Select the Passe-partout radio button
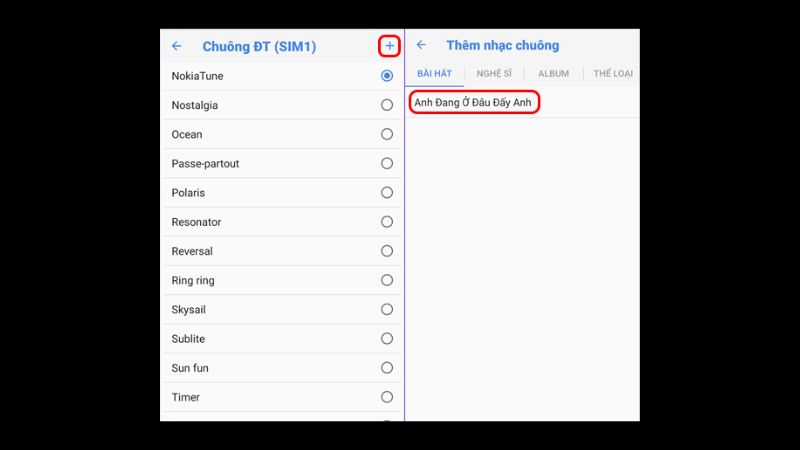Screen dimensions: 800x450 387,163
